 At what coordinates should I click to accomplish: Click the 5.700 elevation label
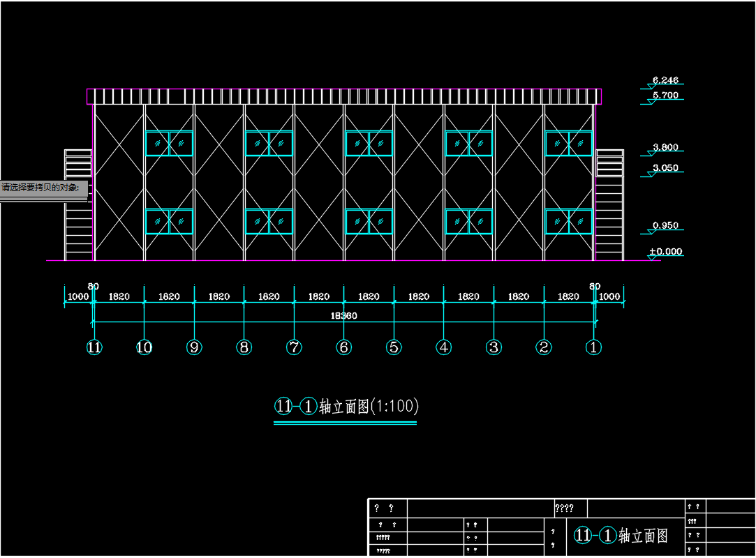click(665, 95)
